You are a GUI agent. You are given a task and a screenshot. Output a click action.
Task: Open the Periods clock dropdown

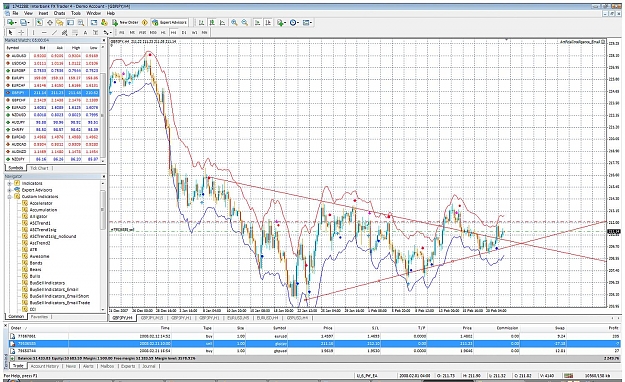point(294,23)
